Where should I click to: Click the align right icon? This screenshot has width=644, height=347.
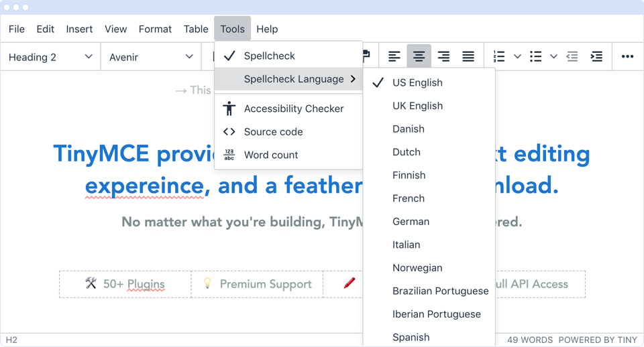pos(443,56)
